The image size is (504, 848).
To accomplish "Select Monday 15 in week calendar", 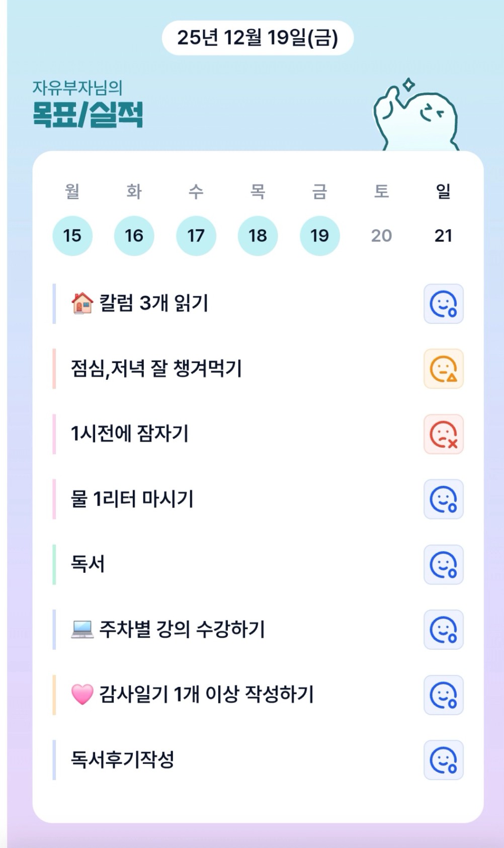I will [x=72, y=235].
